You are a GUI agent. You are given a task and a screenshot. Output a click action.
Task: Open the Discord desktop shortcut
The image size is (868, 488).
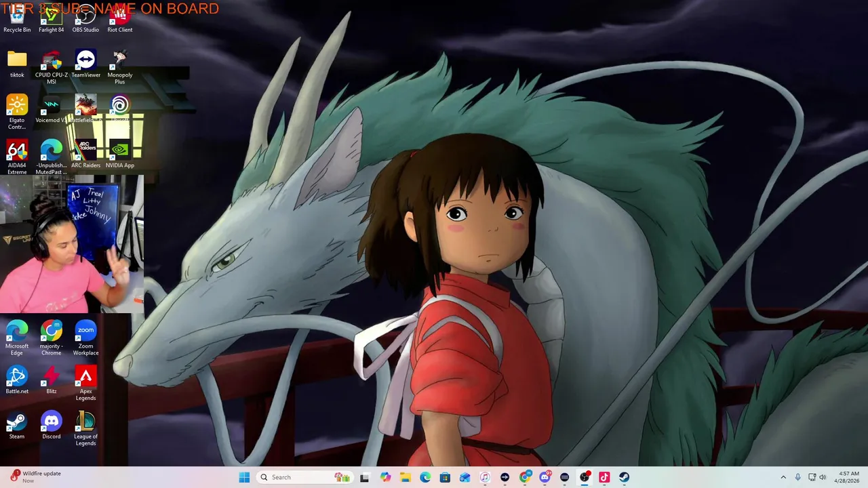[x=52, y=426]
